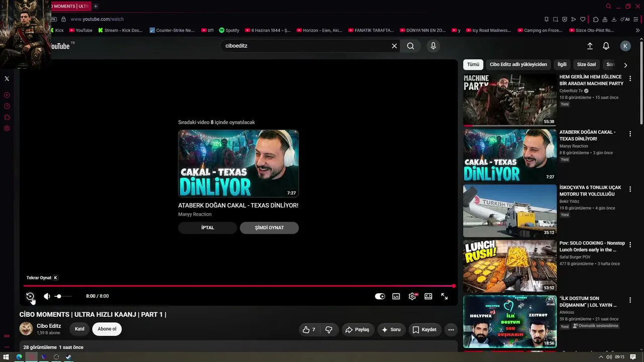Open Microsoft Edge from the taskbar

[x=19, y=357]
